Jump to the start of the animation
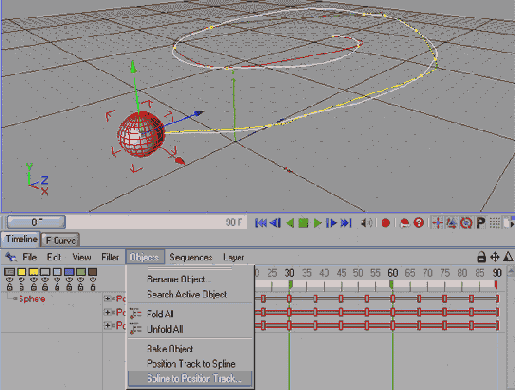This screenshot has height=390, width=515. pyautogui.click(x=261, y=223)
